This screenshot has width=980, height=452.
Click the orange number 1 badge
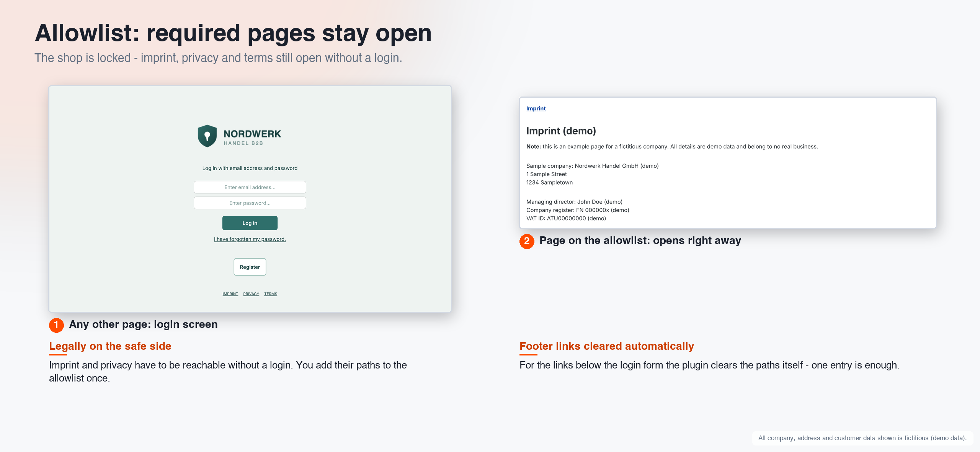pyautogui.click(x=56, y=325)
